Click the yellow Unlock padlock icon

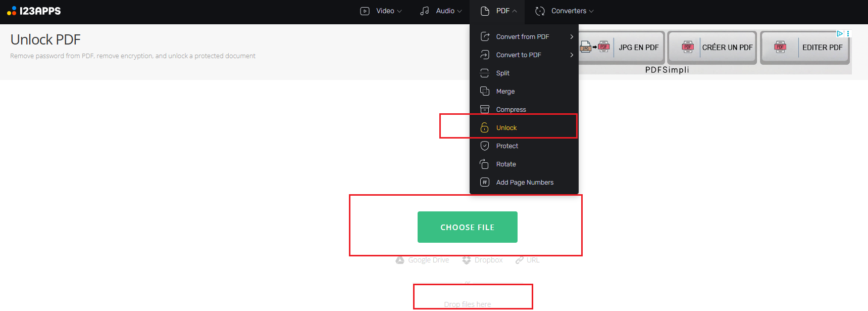[x=485, y=127]
